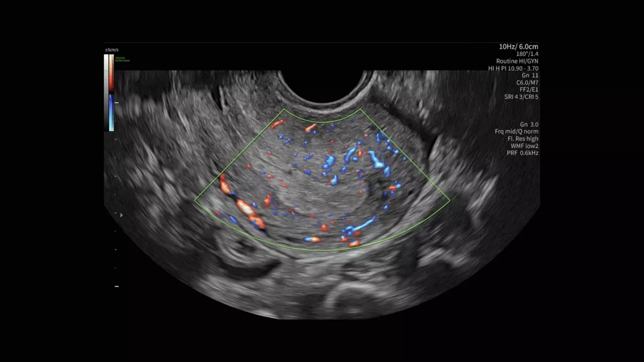This screenshot has width=644, height=362.
Task: Select the Fl. Res high parameter
Action: coord(523,139)
